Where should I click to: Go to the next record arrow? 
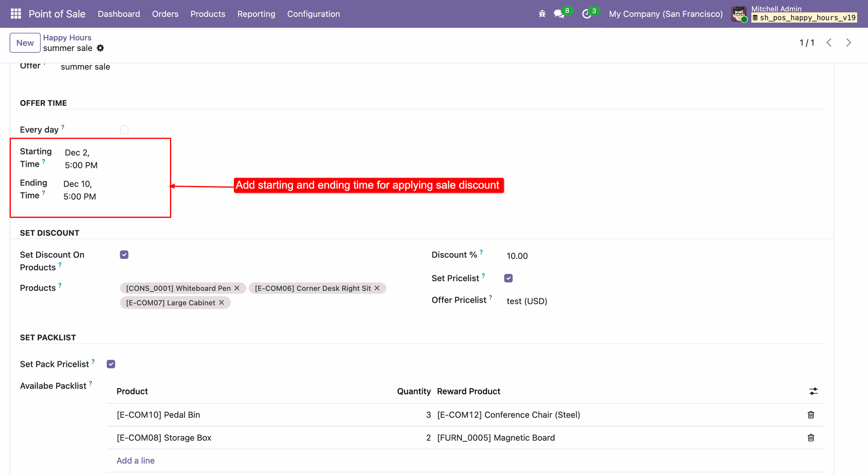(x=849, y=42)
